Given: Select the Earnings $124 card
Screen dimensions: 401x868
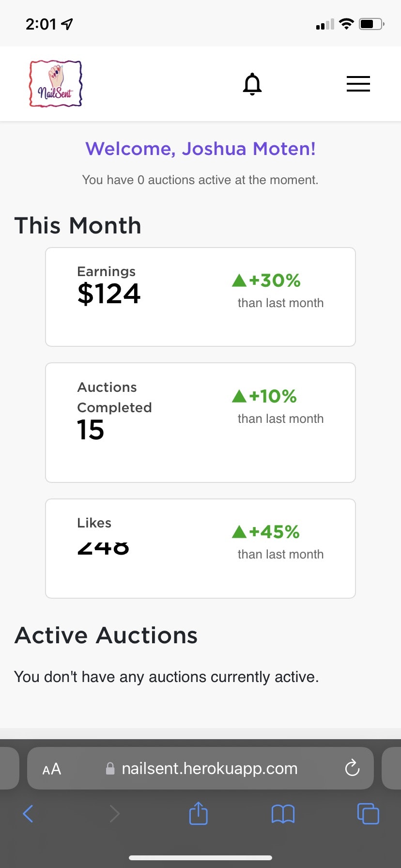Looking at the screenshot, I should pos(200,297).
